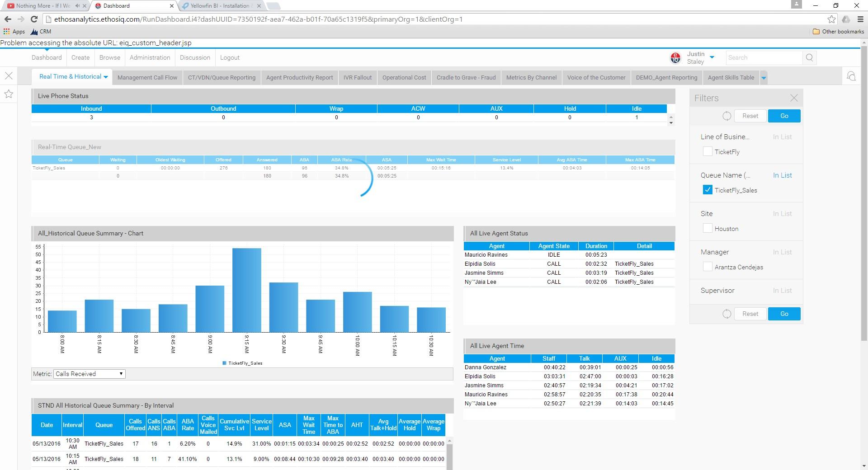This screenshot has height=470, width=868.
Task: Toggle the TicketFly checkbox
Action: point(708,151)
